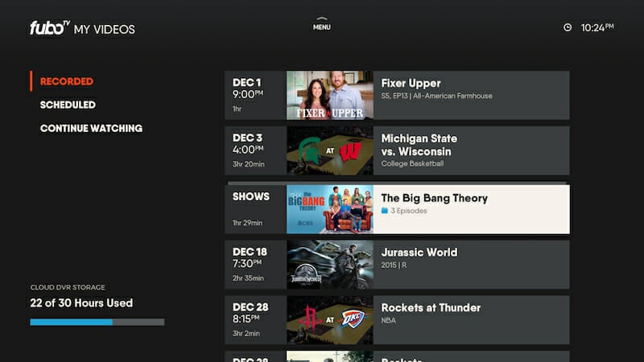Open The Big Bang Theory thumbnail
This screenshot has height=362, width=644.
tap(330, 209)
